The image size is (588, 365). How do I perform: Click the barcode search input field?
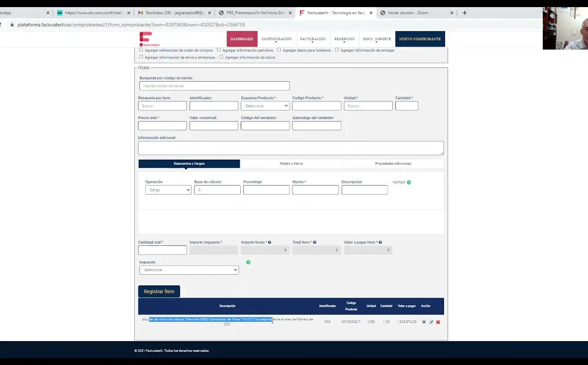(x=214, y=86)
